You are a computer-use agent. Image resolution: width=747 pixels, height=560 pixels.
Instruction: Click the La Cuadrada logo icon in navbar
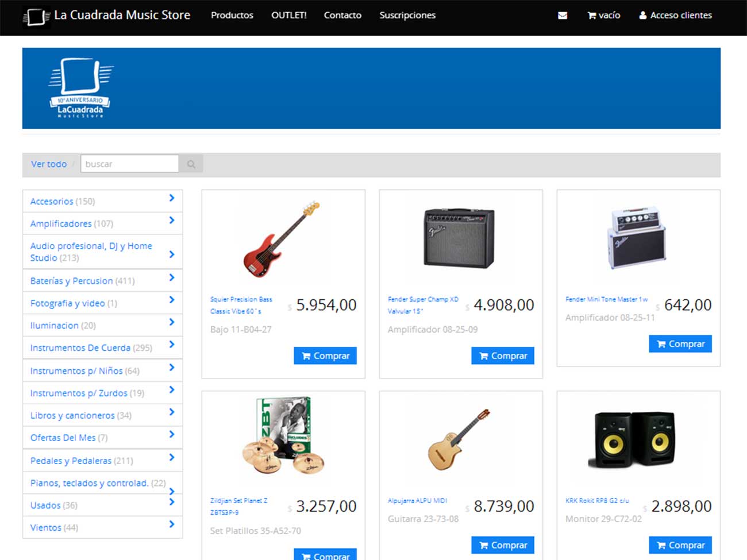(x=36, y=16)
